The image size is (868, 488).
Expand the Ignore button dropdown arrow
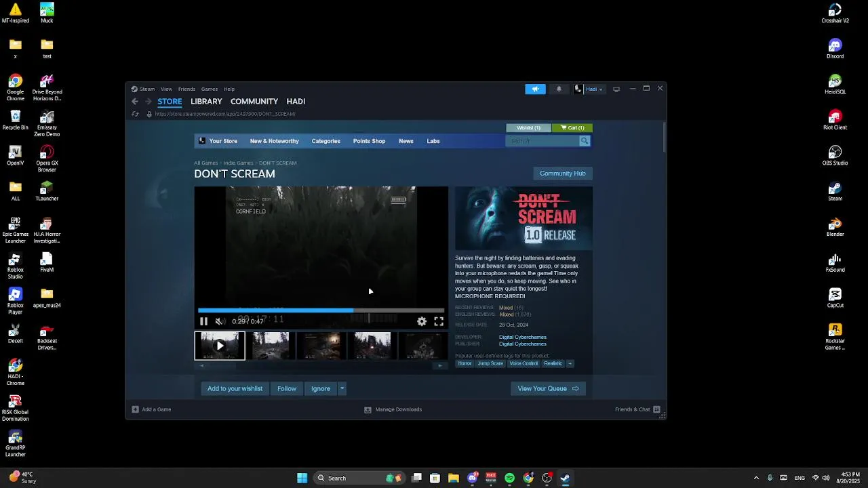(x=342, y=388)
